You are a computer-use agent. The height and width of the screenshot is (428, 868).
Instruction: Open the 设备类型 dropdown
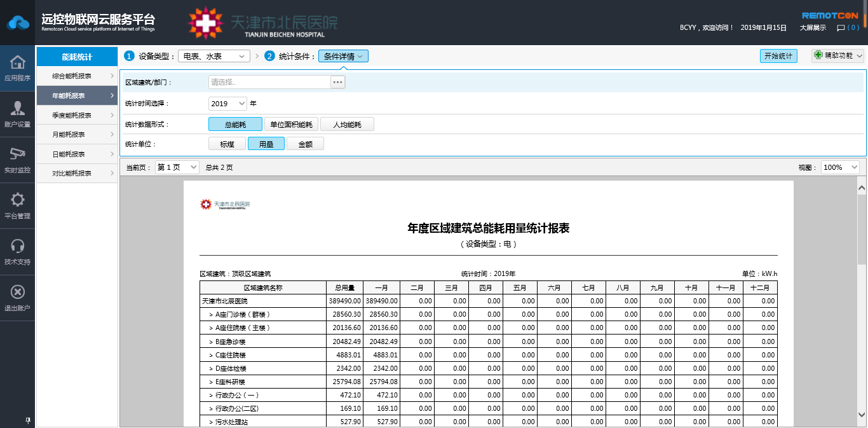pos(214,57)
